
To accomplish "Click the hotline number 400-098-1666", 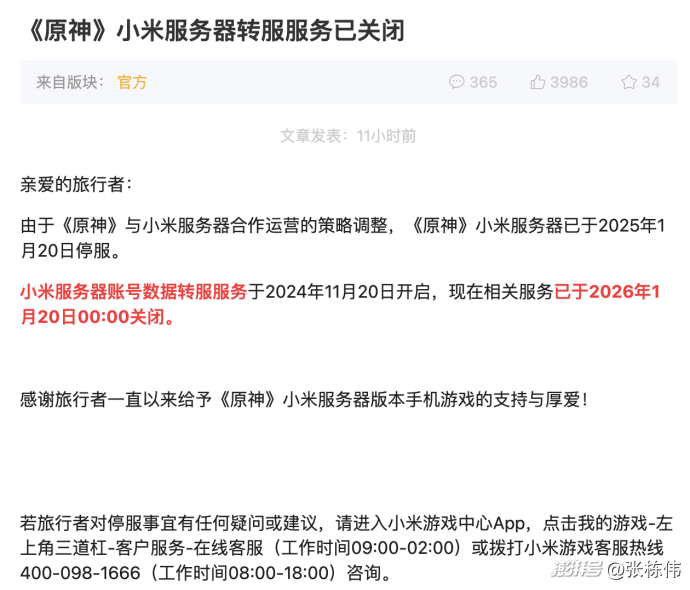I will tap(80, 573).
